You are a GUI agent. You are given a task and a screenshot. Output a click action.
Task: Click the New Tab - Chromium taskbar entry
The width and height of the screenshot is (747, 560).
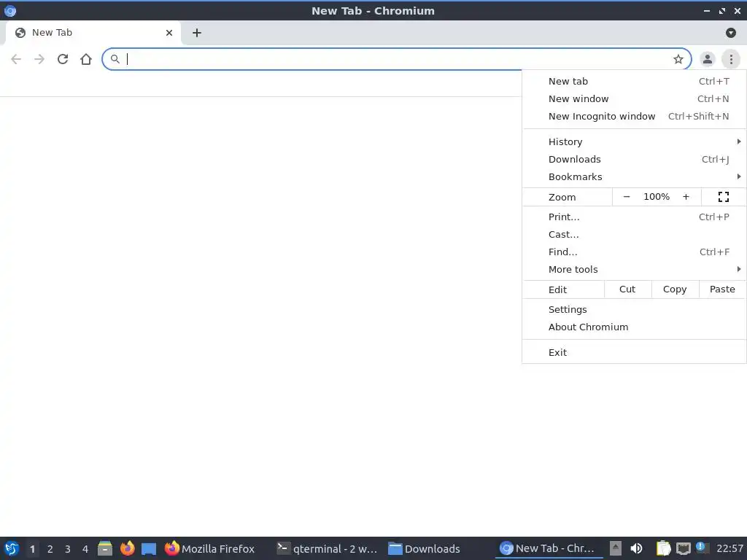549,548
